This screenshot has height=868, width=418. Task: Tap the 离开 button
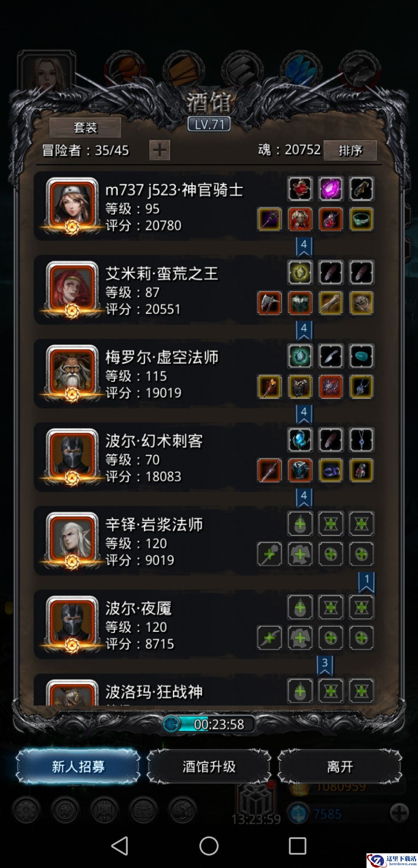pyautogui.click(x=340, y=766)
